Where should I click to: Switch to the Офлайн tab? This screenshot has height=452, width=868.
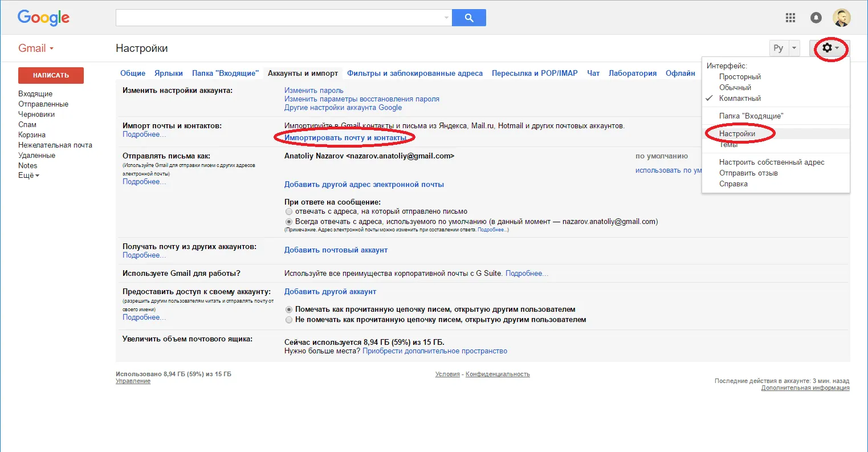click(x=680, y=73)
